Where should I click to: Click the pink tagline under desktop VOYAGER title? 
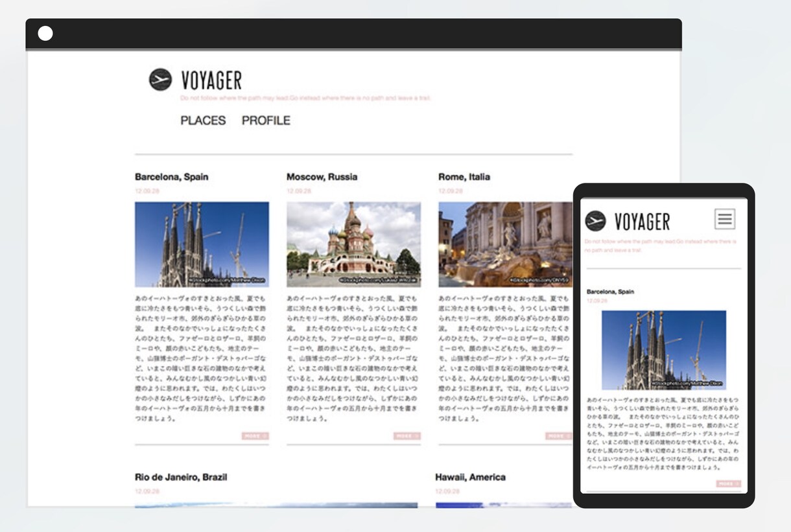pyautogui.click(x=305, y=98)
